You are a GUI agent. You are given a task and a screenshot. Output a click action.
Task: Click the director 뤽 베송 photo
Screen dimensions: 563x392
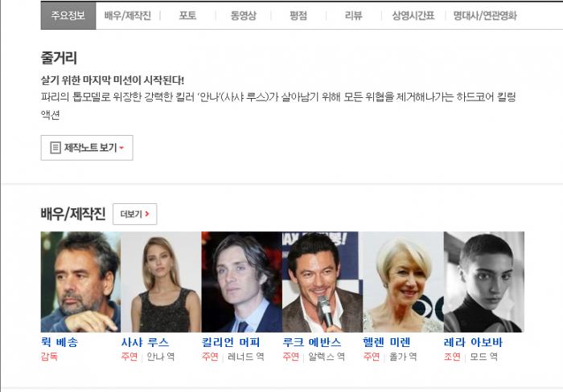pos(80,282)
